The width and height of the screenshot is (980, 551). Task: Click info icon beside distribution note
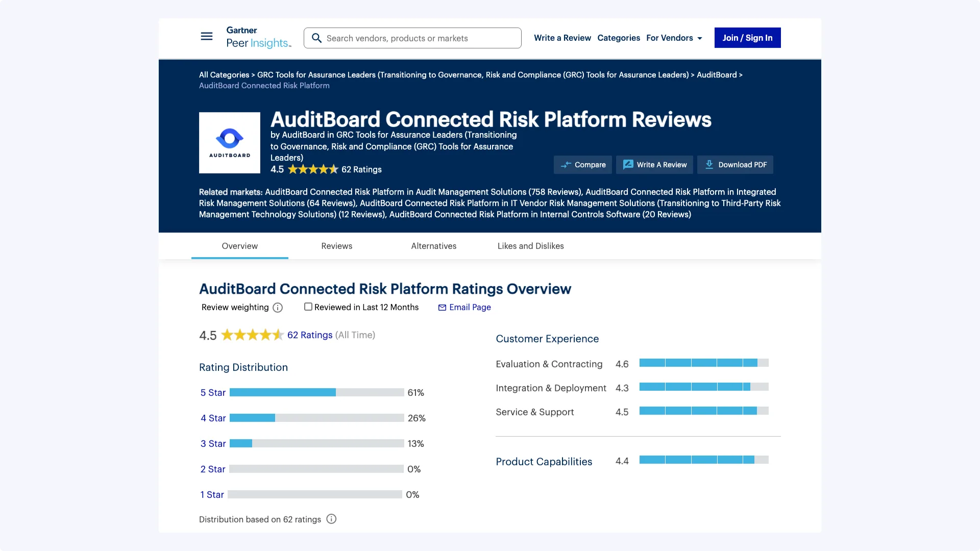click(x=331, y=519)
